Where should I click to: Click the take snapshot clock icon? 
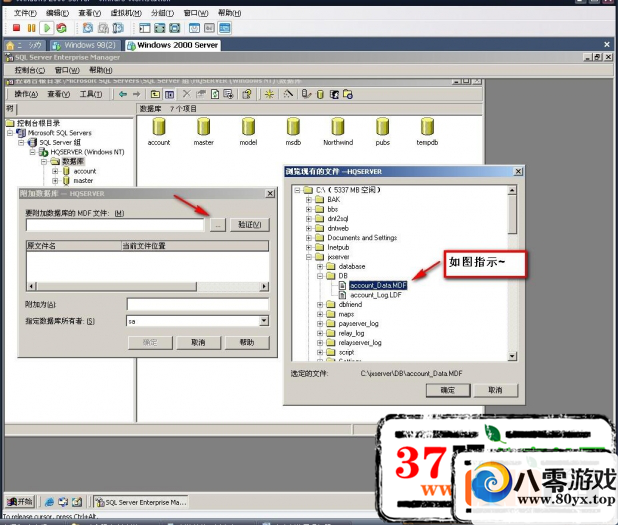[88, 28]
